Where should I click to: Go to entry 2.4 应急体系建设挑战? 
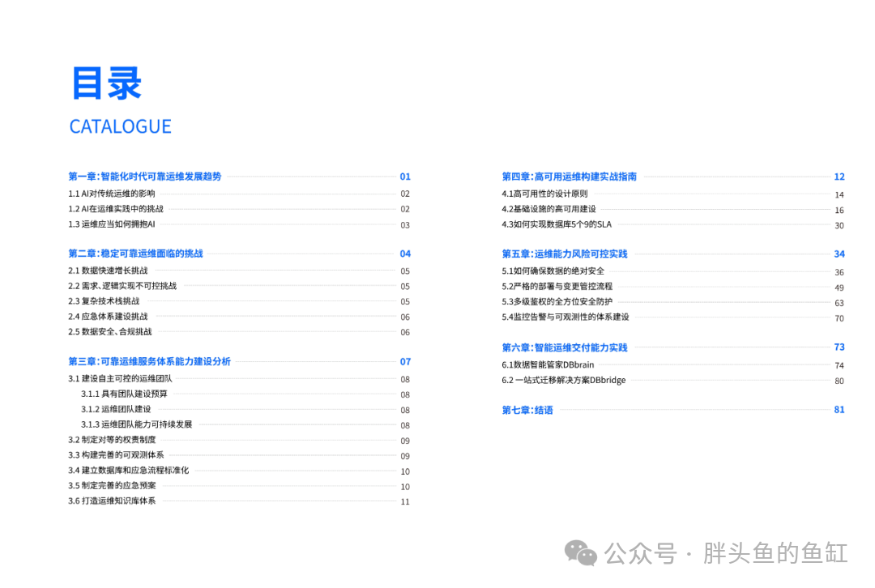108,317
